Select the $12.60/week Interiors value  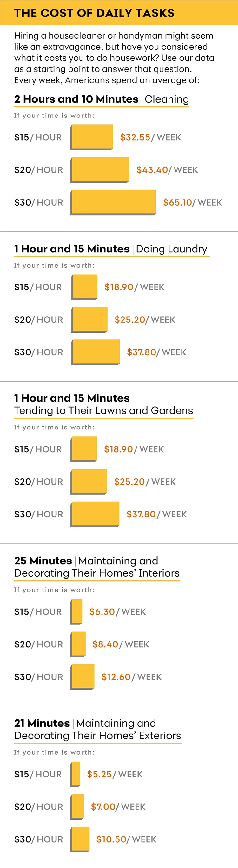(132, 677)
